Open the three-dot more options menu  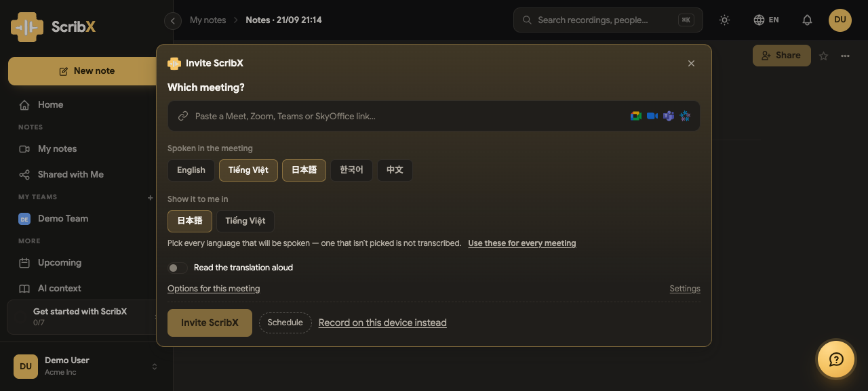pos(845,56)
